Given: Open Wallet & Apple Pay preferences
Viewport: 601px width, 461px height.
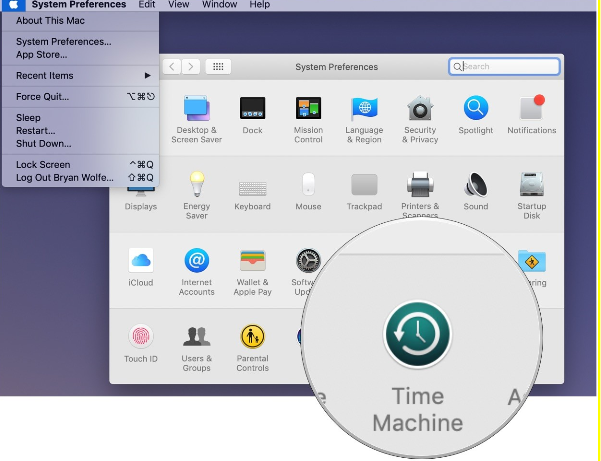Looking at the screenshot, I should tap(252, 272).
